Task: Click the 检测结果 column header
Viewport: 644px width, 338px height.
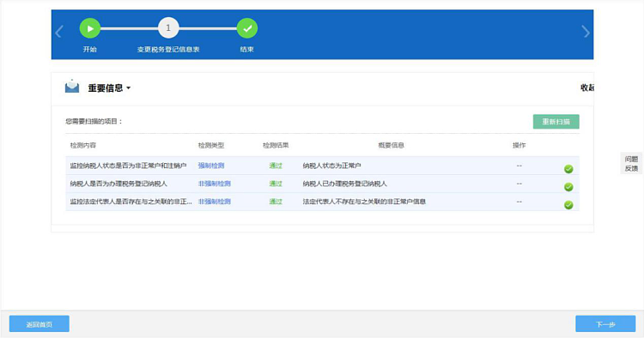Action: (276, 145)
